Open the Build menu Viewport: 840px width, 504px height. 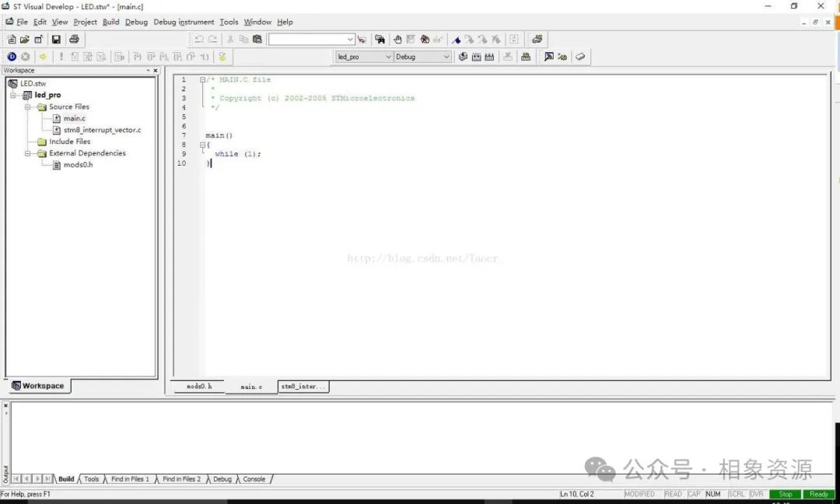pos(111,22)
